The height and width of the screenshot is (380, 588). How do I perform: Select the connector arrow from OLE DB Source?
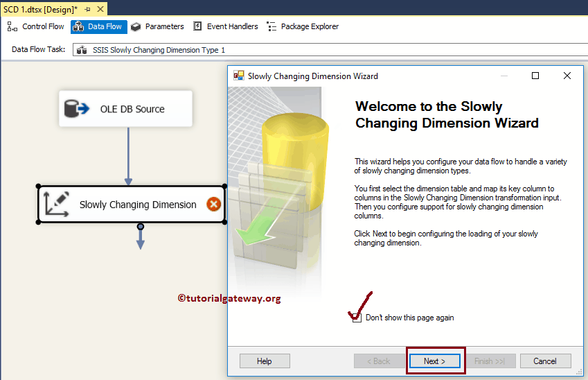(128, 156)
